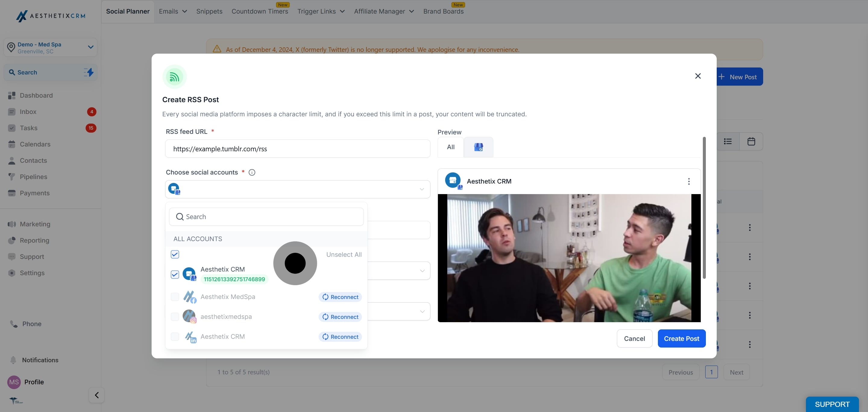Screen dimensions: 868x412
Task: Select page 1 in pagination
Action: (x=711, y=372)
